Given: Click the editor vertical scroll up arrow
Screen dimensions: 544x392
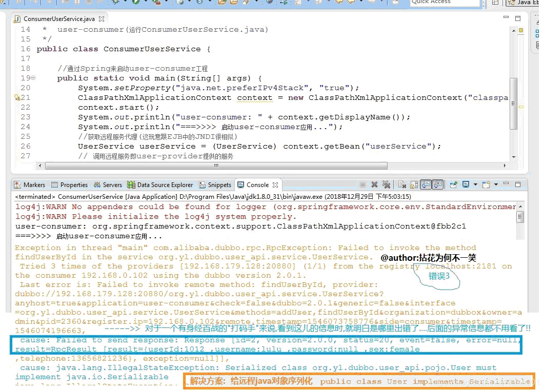Looking at the screenshot, I should [514, 31].
